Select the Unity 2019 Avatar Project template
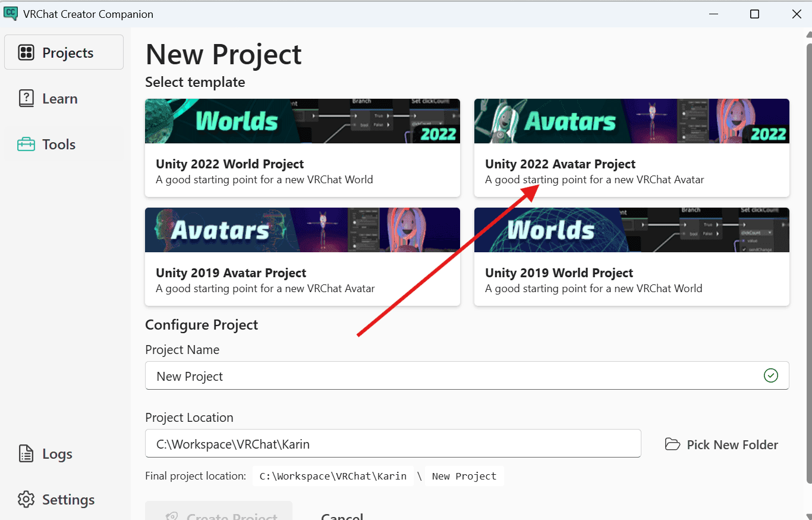This screenshot has width=812, height=520. click(x=303, y=256)
